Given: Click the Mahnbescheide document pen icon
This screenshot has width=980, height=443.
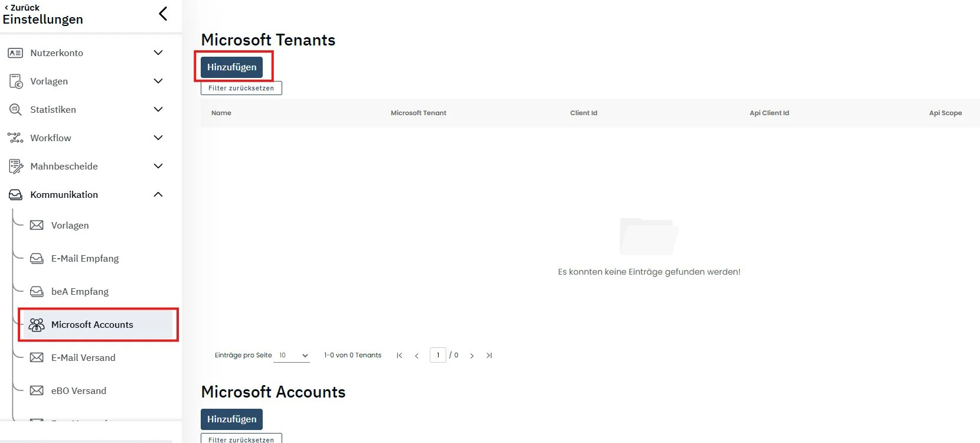Looking at the screenshot, I should (x=16, y=166).
